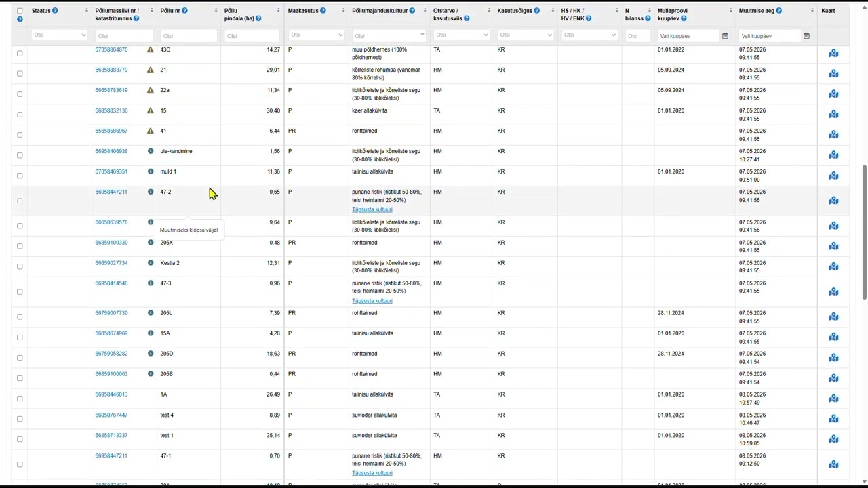The height and width of the screenshot is (488, 868).
Task: Tick checkbox for field 21 row
Action: pyautogui.click(x=20, y=74)
